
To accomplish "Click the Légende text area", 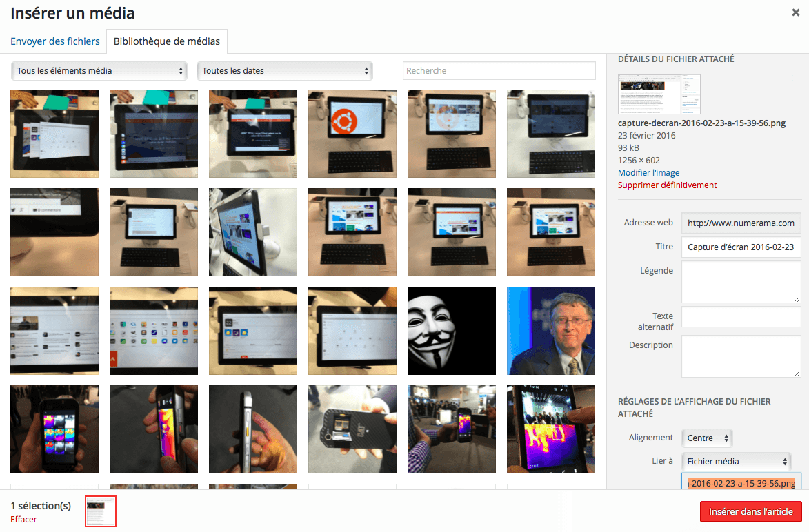I will (741, 281).
